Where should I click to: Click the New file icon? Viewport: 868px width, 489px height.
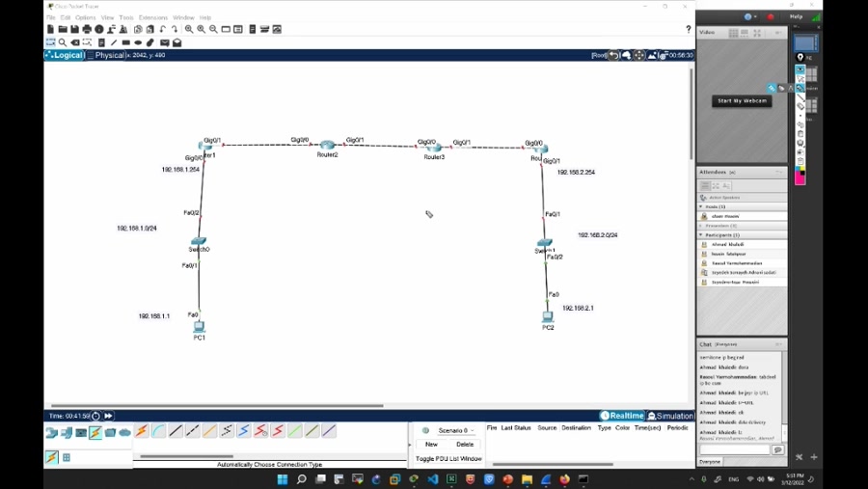point(51,29)
